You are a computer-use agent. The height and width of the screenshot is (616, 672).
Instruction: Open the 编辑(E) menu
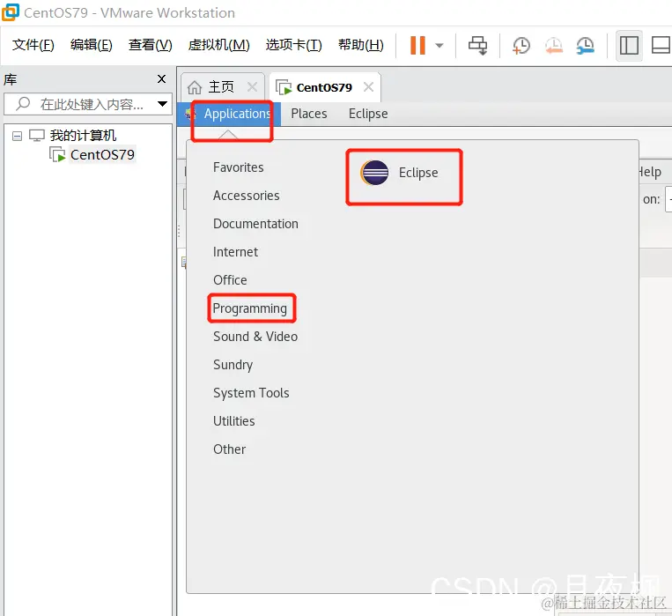[92, 45]
